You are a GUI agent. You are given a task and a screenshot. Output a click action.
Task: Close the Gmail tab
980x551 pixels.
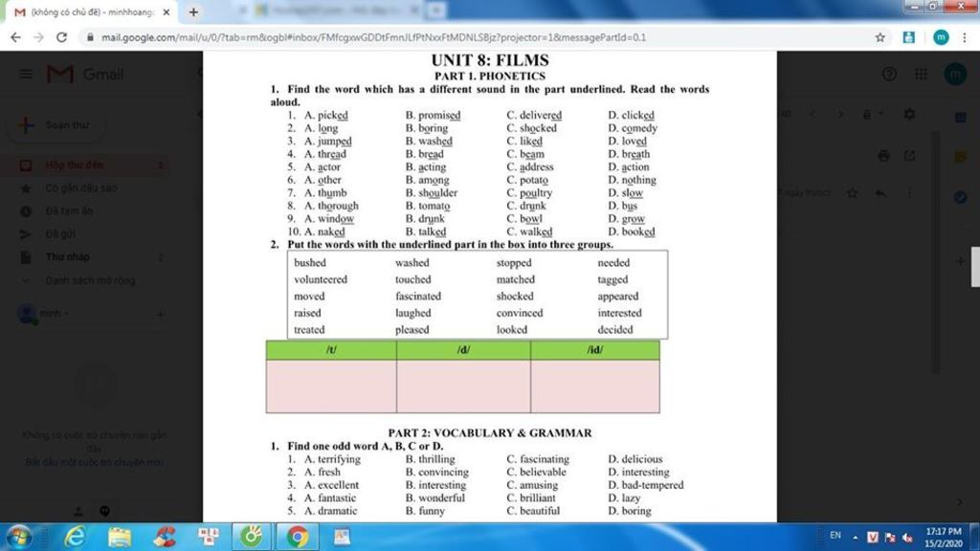(x=167, y=11)
